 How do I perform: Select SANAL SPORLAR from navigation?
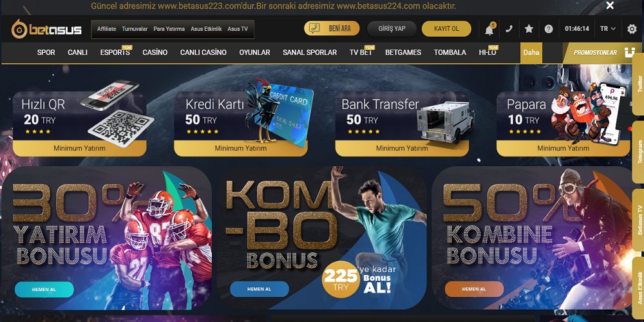pos(310,53)
